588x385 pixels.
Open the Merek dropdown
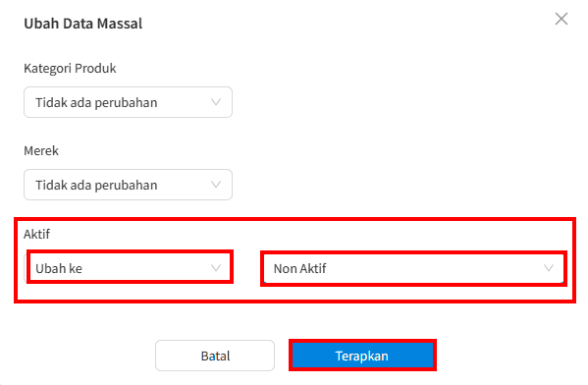tap(128, 185)
